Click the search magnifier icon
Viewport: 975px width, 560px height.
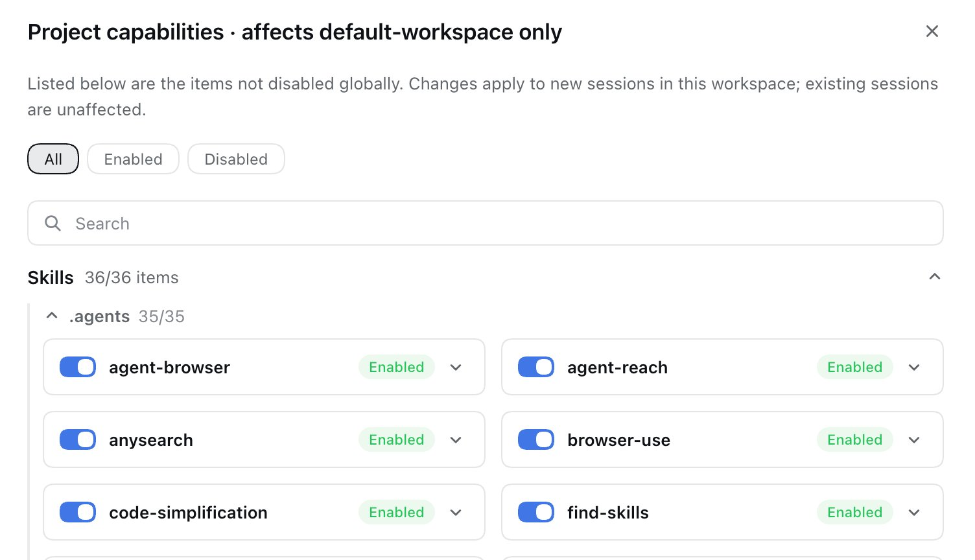pos(53,224)
